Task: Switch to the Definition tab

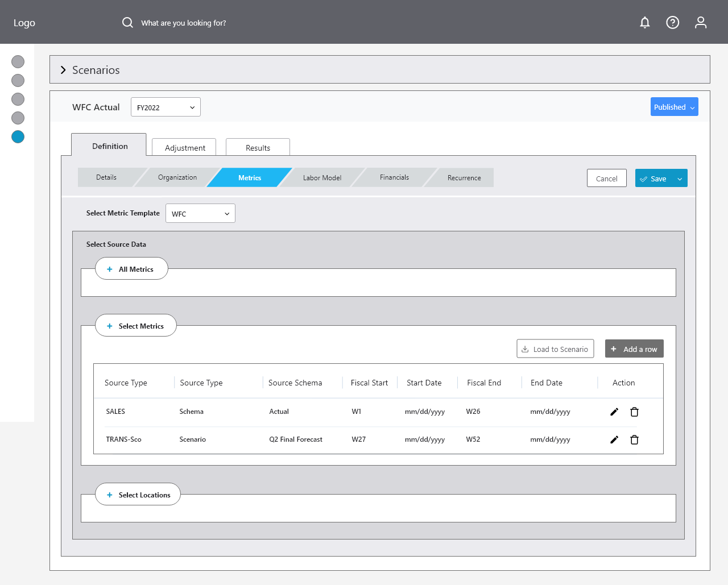Action: pyautogui.click(x=109, y=146)
